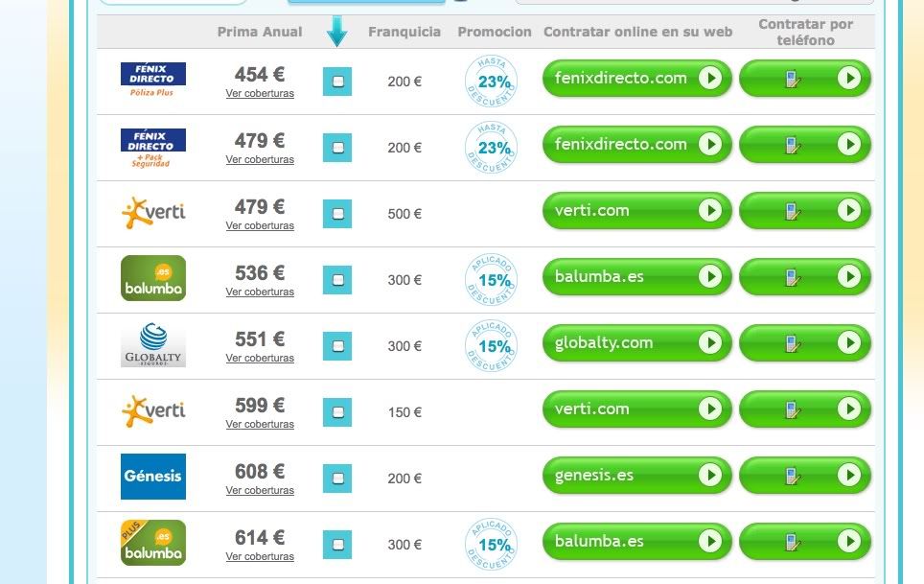Click the phone contract button for the Génesis row
Screen dimensions: 924x584
pos(805,475)
